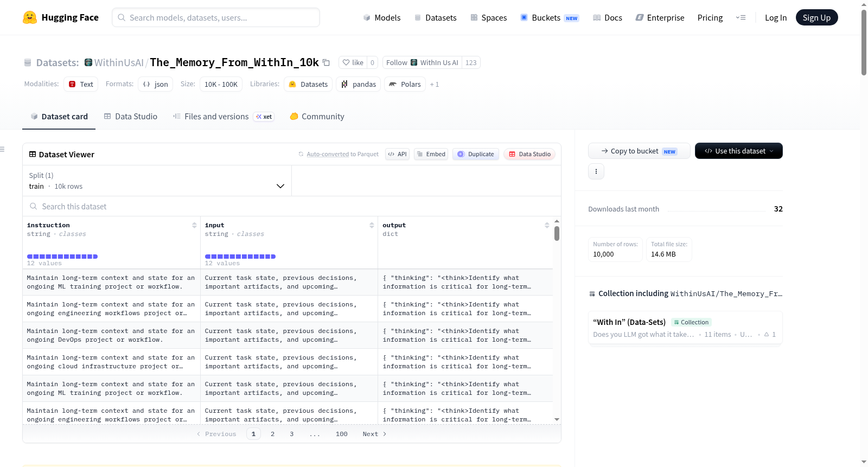868x467 pixels.
Task: Select the Polars library tag
Action: [x=405, y=84]
